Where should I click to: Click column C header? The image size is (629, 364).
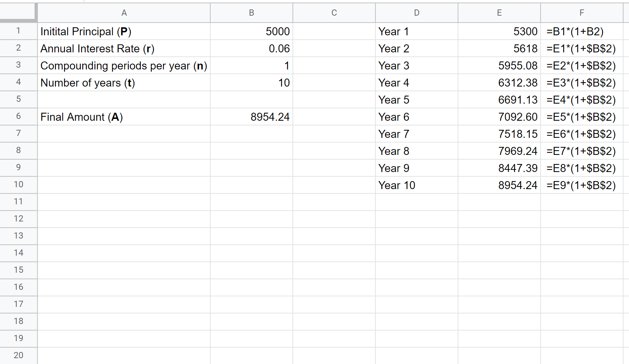coord(334,13)
